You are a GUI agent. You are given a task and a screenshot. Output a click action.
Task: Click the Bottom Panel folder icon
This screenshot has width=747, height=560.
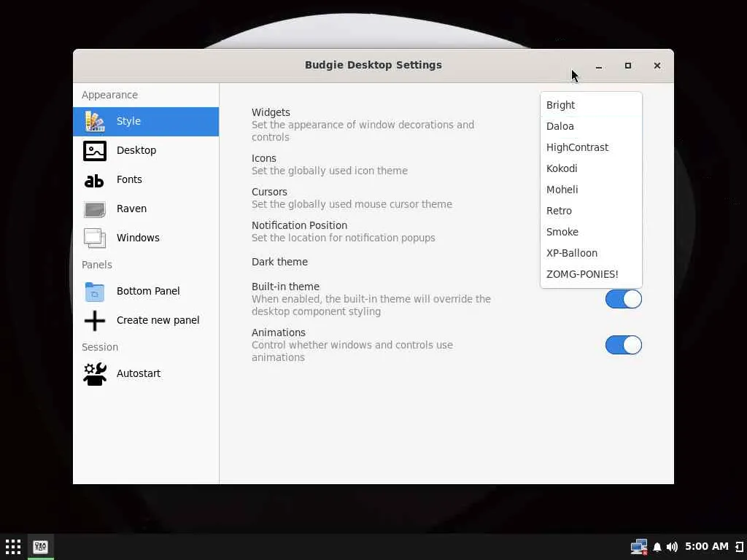click(x=94, y=292)
